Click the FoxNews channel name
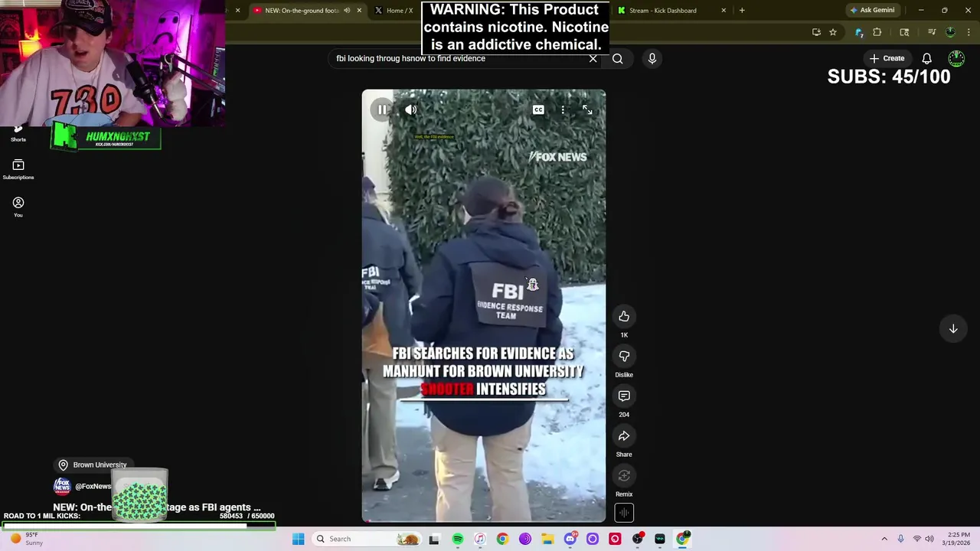 click(x=93, y=487)
